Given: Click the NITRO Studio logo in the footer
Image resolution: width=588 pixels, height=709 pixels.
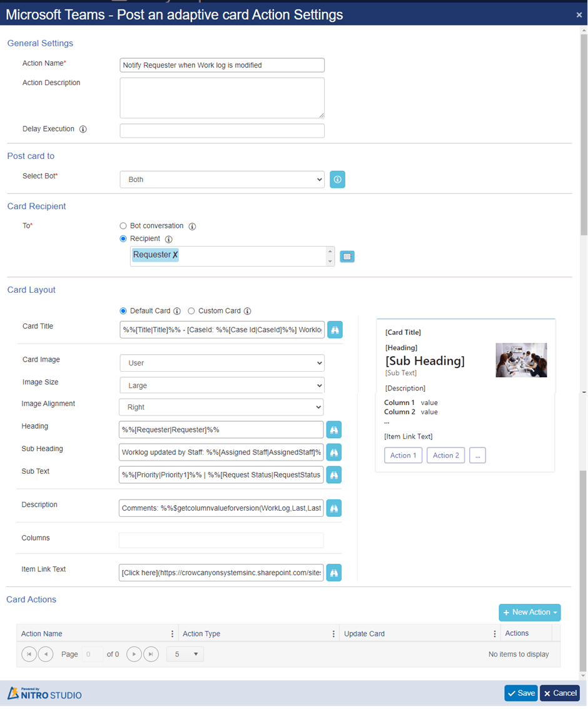Looking at the screenshot, I should coord(44,693).
